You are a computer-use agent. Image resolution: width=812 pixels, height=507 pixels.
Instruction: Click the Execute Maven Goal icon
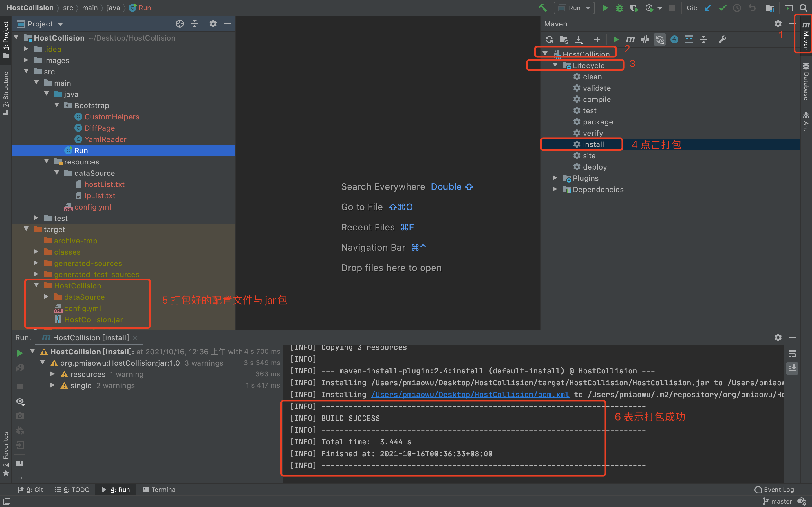pyautogui.click(x=630, y=39)
